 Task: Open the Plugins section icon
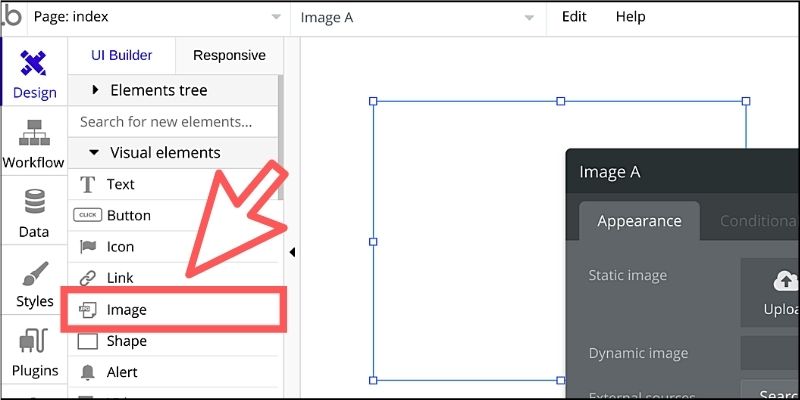coord(33,342)
